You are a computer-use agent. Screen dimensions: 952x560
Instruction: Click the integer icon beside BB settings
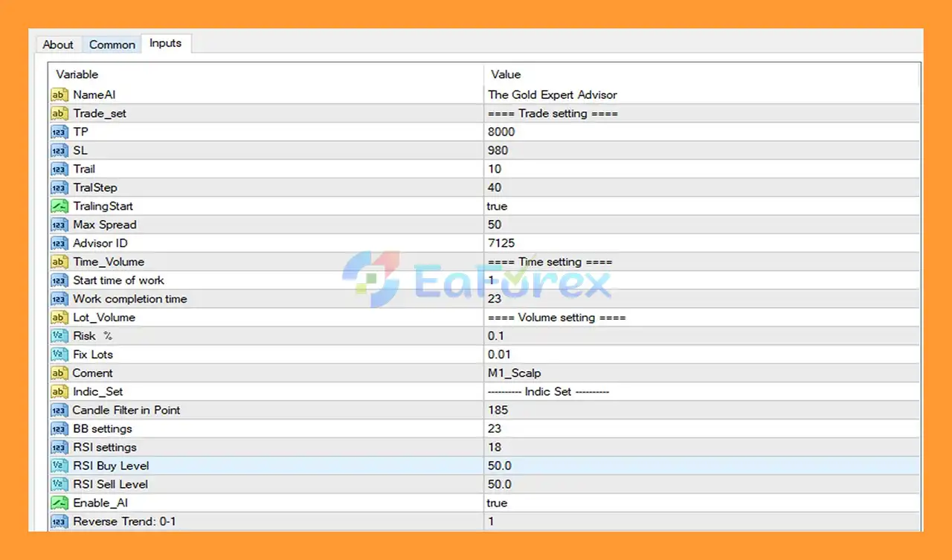point(59,428)
